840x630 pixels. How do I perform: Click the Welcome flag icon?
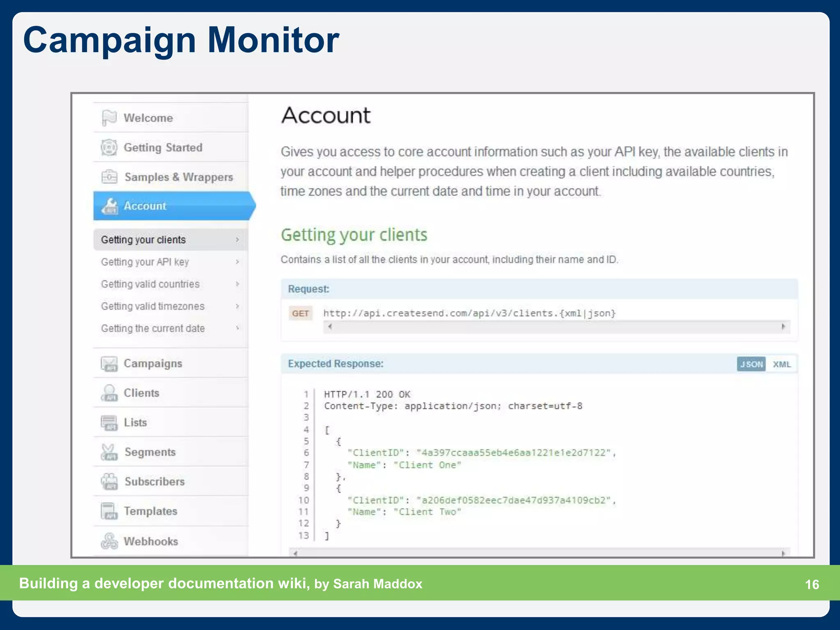click(109, 118)
